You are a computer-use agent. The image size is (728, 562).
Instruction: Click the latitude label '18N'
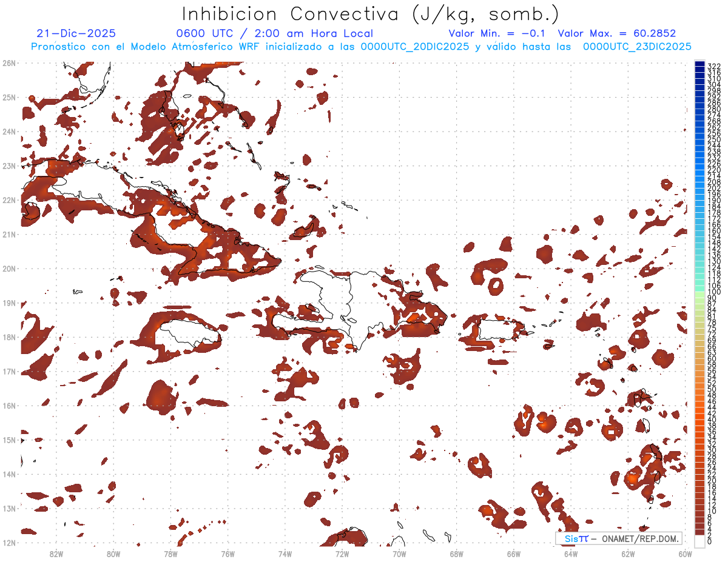click(x=9, y=336)
